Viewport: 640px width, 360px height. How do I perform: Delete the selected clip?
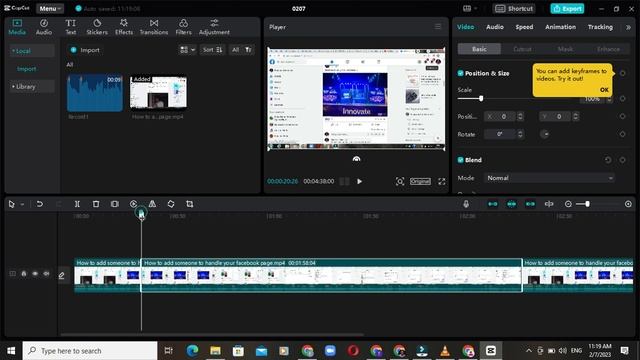click(x=96, y=204)
